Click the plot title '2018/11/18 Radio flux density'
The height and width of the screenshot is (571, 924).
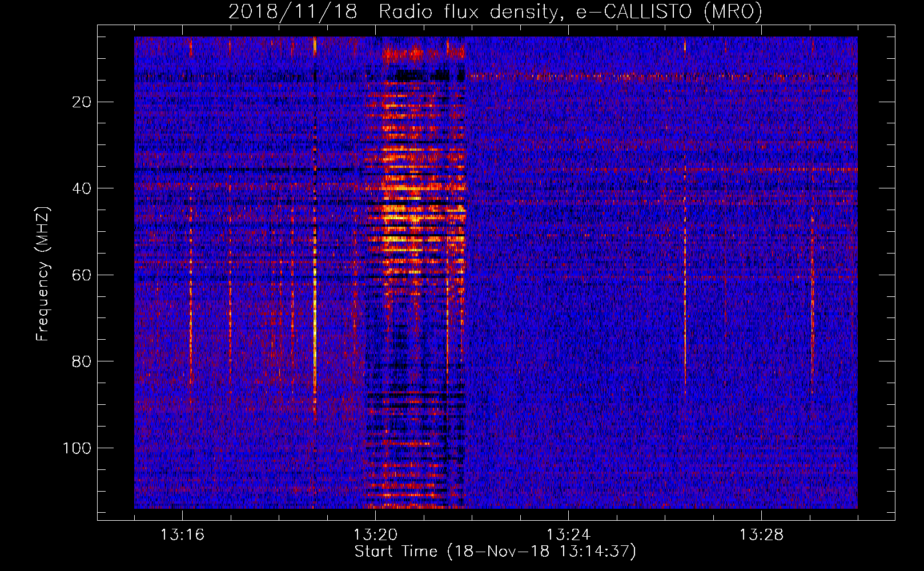(x=495, y=12)
